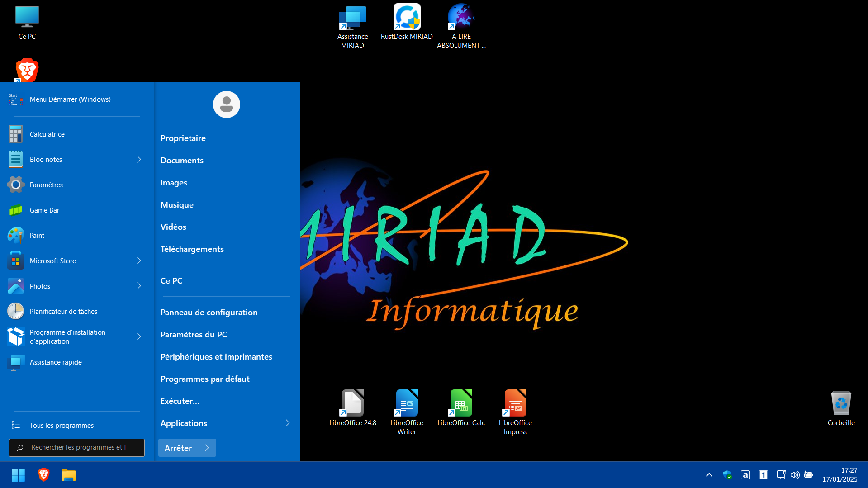Open the Paint palette icon

pyautogui.click(x=15, y=236)
